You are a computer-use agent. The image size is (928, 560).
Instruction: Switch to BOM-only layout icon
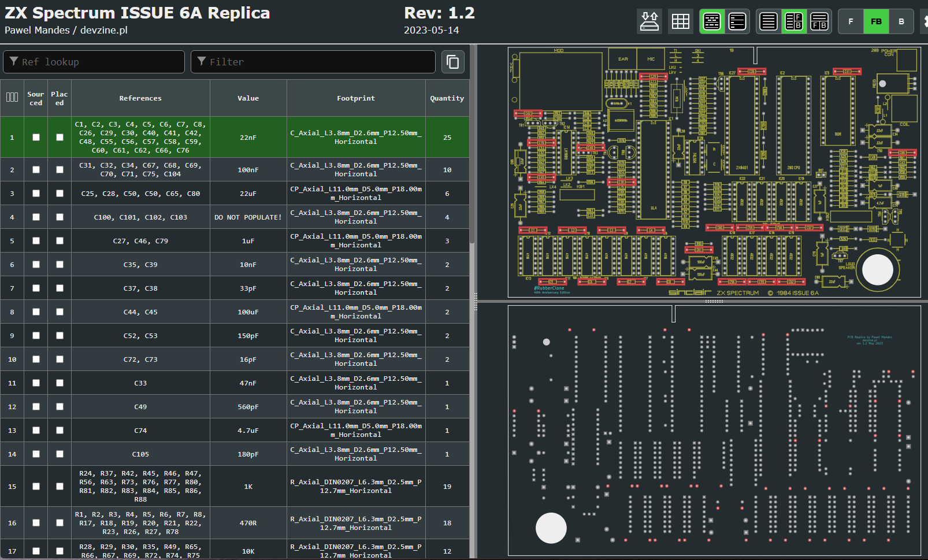tap(769, 21)
